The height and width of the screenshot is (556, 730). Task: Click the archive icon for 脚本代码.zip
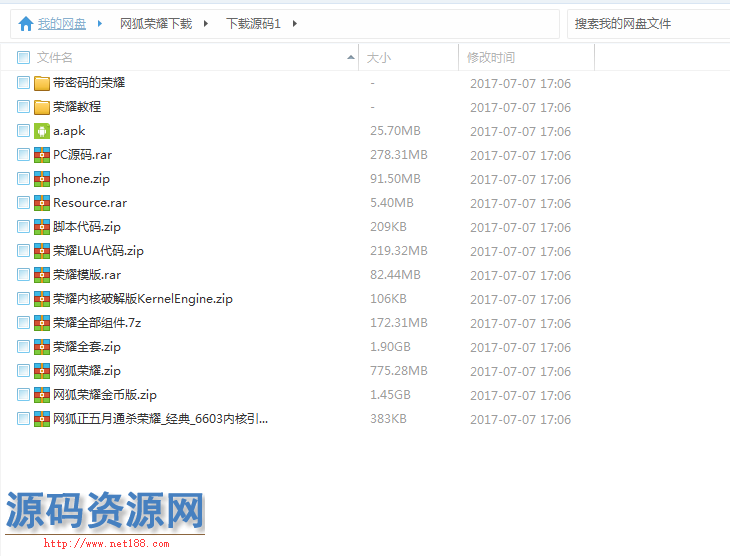[x=42, y=227]
